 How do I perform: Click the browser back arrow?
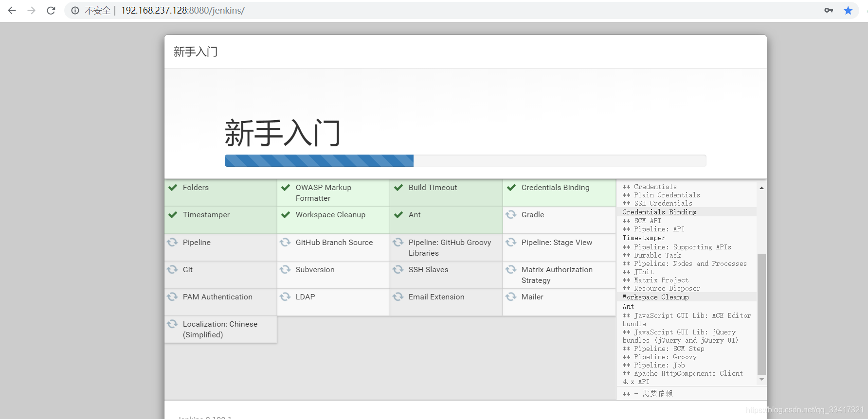(12, 10)
